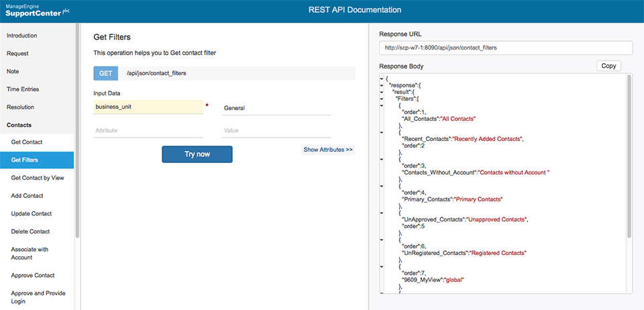The height and width of the screenshot is (310, 644).
Task: Collapse the "response" JSON node arrow
Action: [381, 85]
